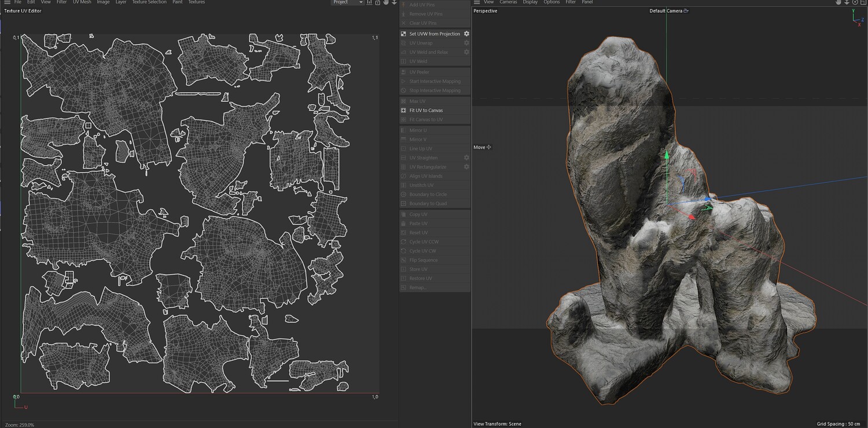Open the viewport View menu
This screenshot has height=428, width=868.
pos(489,2)
